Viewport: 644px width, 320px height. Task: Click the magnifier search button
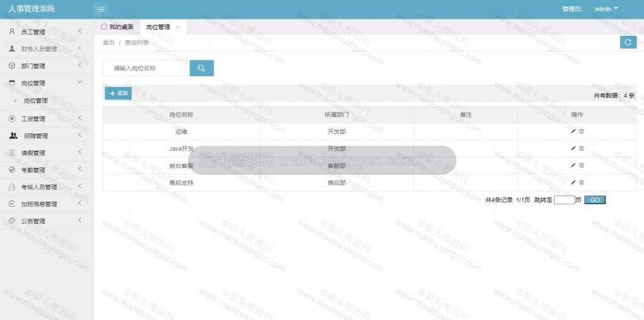coord(202,68)
